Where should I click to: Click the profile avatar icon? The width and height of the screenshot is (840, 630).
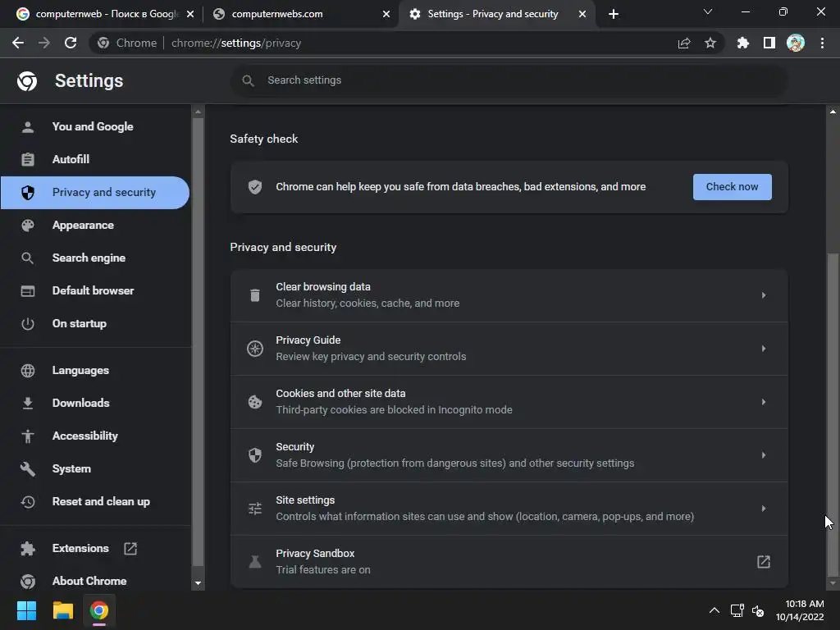coord(796,43)
